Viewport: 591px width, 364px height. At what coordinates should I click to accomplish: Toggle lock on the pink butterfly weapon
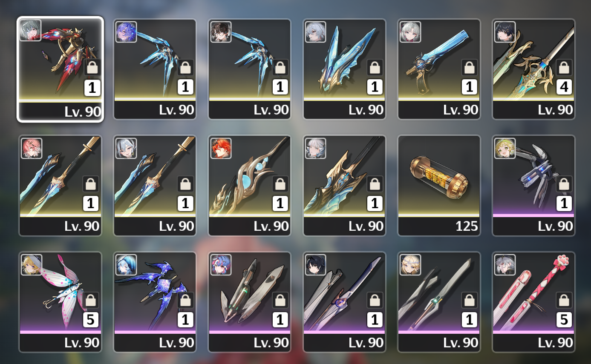[92, 301]
